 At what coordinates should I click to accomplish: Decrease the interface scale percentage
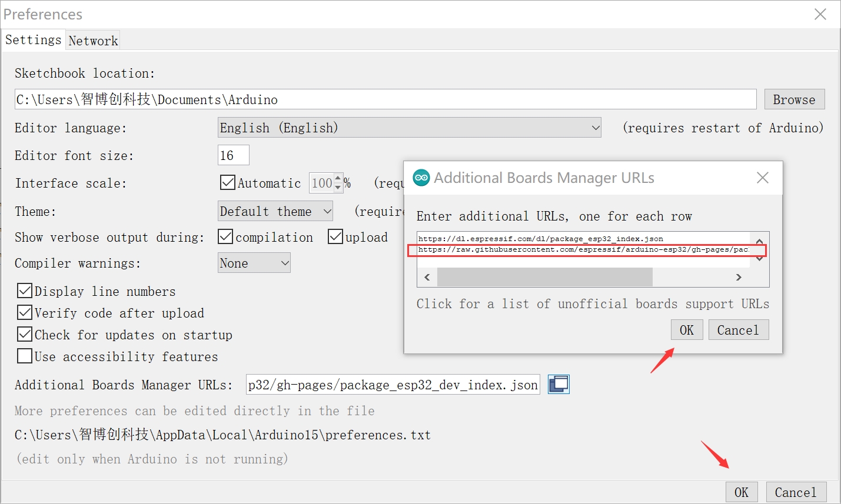338,188
